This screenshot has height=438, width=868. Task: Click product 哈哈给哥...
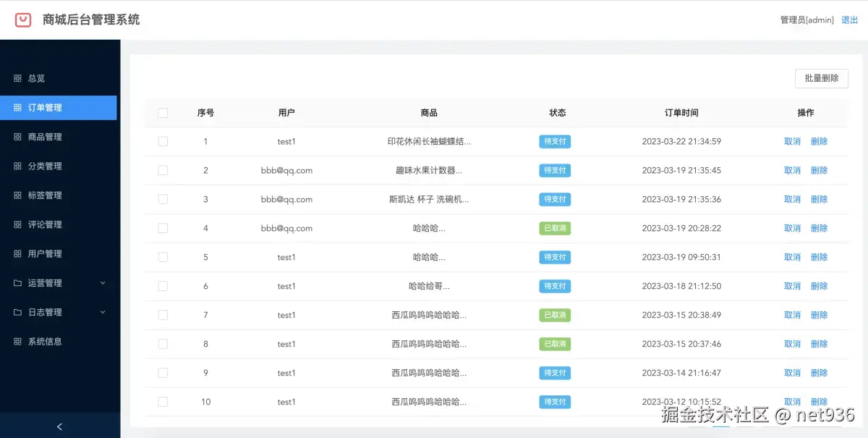click(429, 286)
